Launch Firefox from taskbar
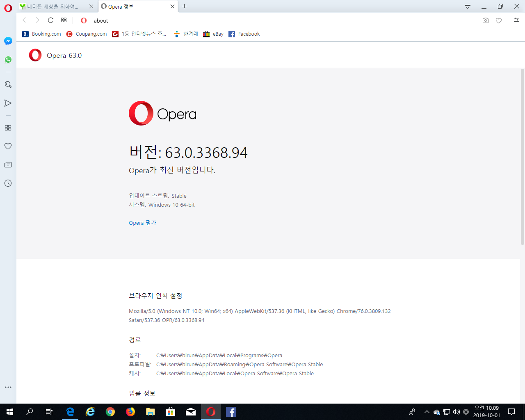The height and width of the screenshot is (420, 525). coord(130,412)
